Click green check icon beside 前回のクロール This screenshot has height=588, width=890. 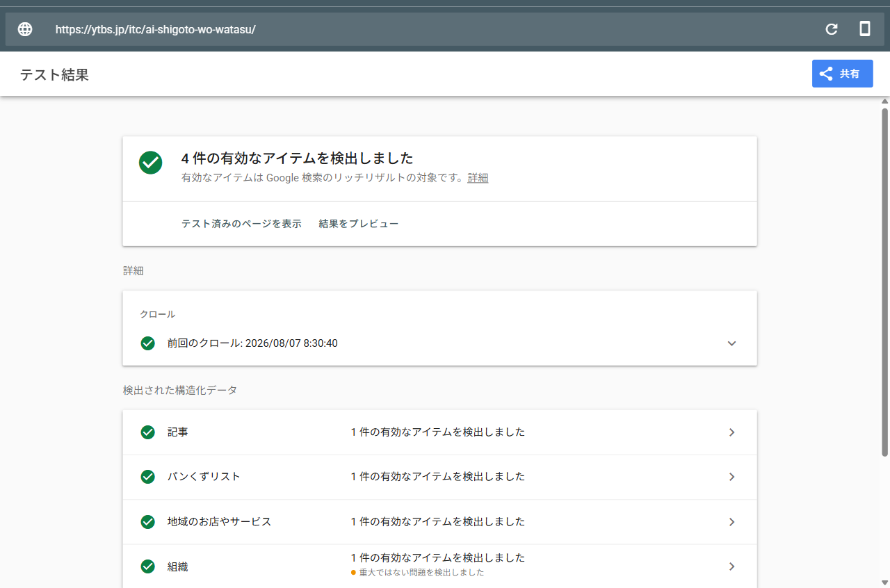coord(147,343)
